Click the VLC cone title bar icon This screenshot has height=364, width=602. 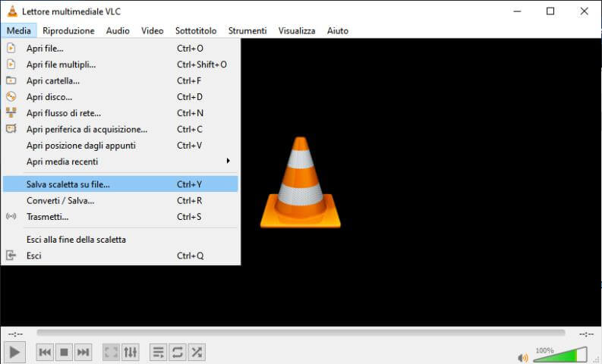[12, 11]
